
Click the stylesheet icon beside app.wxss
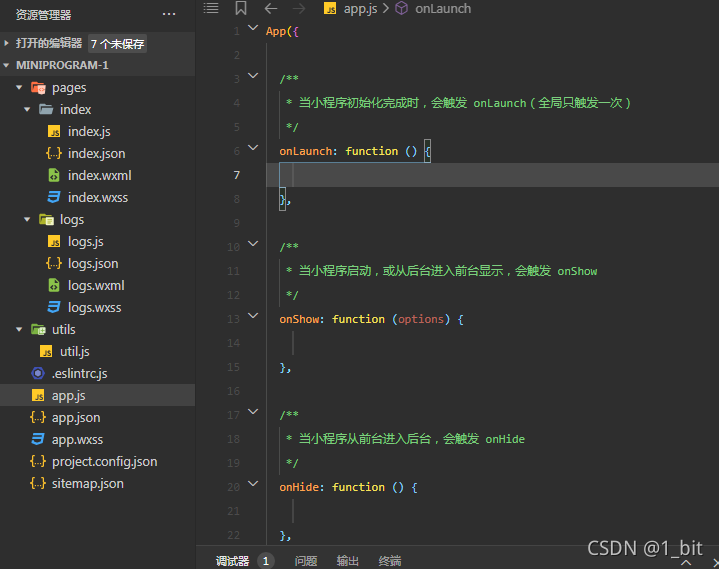(38, 440)
